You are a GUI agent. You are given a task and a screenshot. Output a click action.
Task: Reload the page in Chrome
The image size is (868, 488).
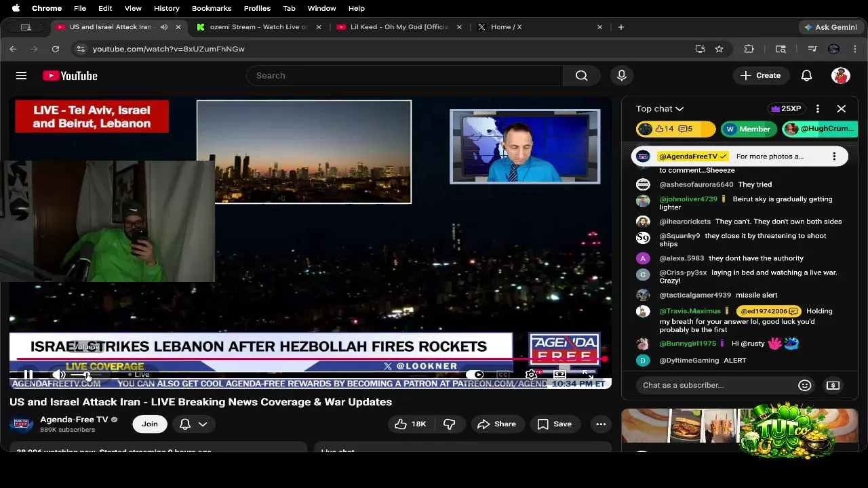[x=56, y=49]
